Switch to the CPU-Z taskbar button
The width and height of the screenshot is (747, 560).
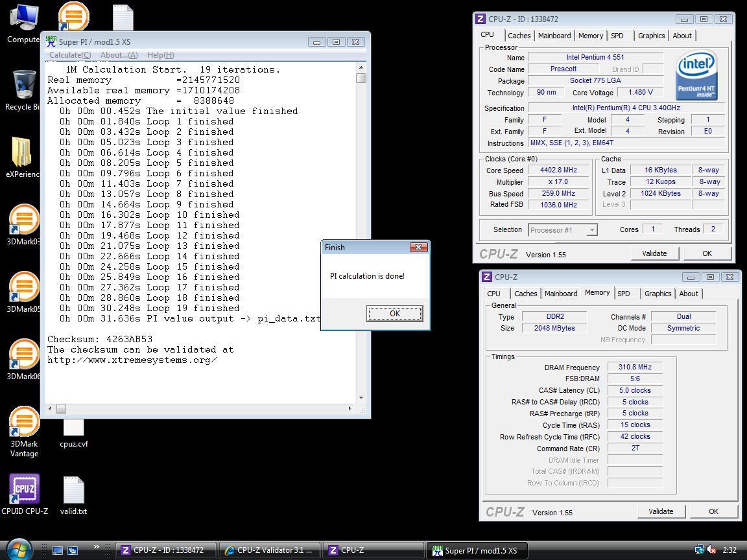pyautogui.click(x=373, y=550)
